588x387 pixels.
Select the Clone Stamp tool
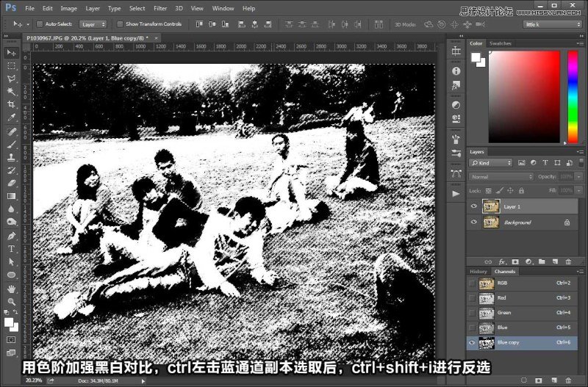click(11, 157)
